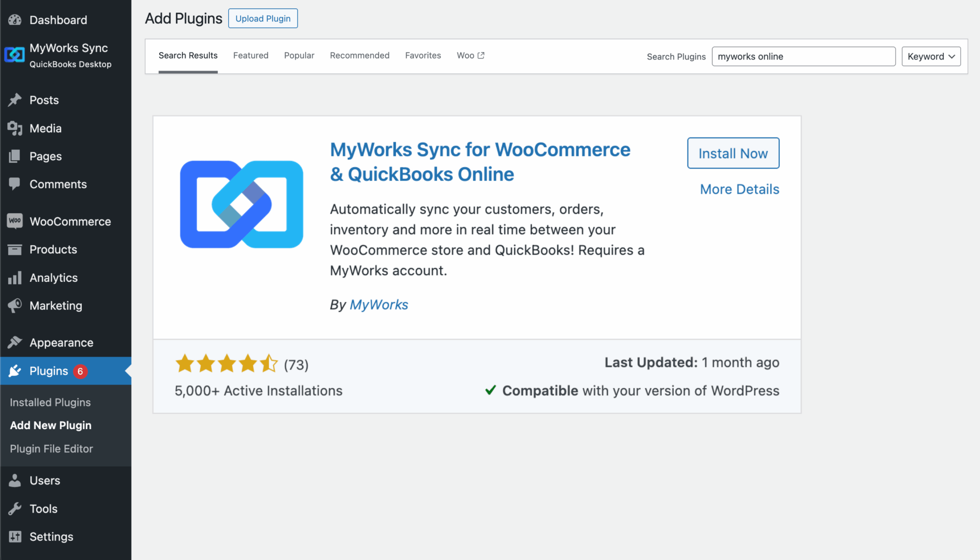Click the Woo external link icon
The image size is (980, 560).
click(x=482, y=55)
